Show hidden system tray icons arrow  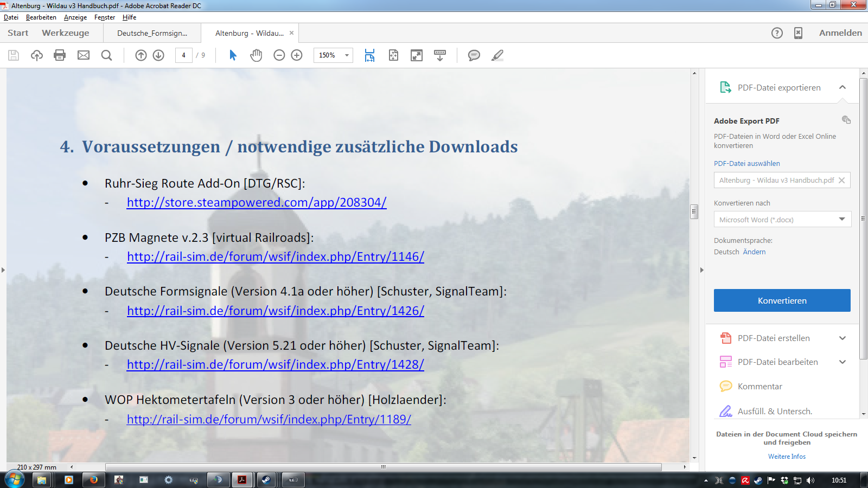[x=706, y=480]
